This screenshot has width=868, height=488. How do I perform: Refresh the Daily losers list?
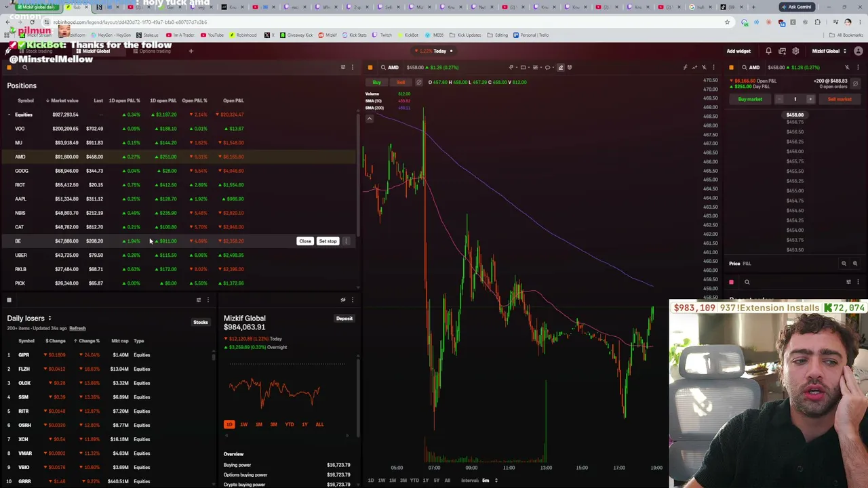coord(77,329)
